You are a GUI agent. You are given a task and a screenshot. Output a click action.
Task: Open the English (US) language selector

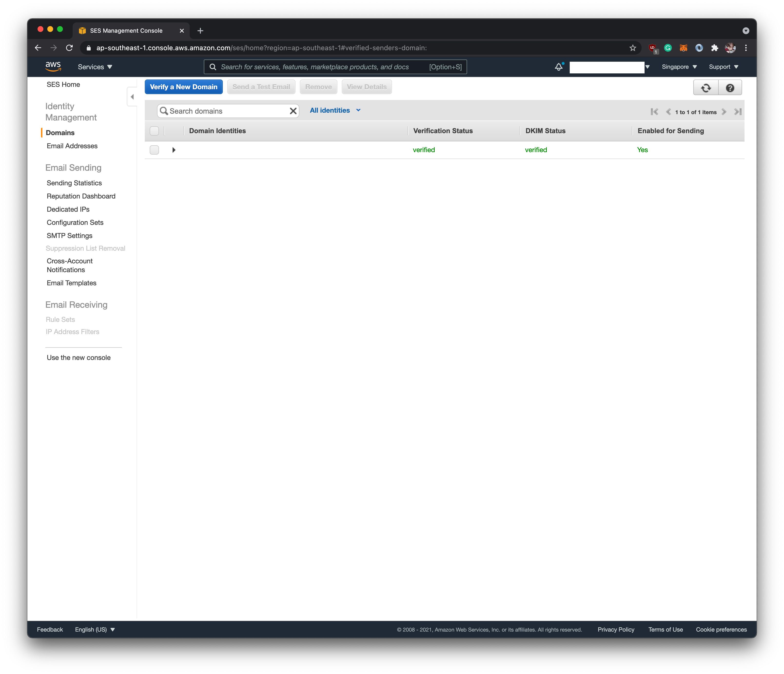tap(95, 629)
